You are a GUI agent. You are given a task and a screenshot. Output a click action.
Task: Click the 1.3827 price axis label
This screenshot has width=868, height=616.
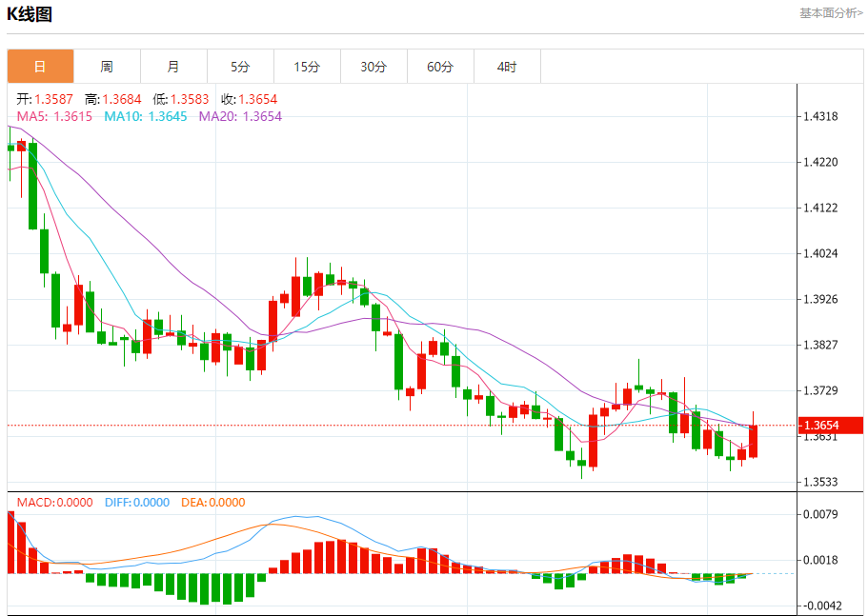click(820, 345)
